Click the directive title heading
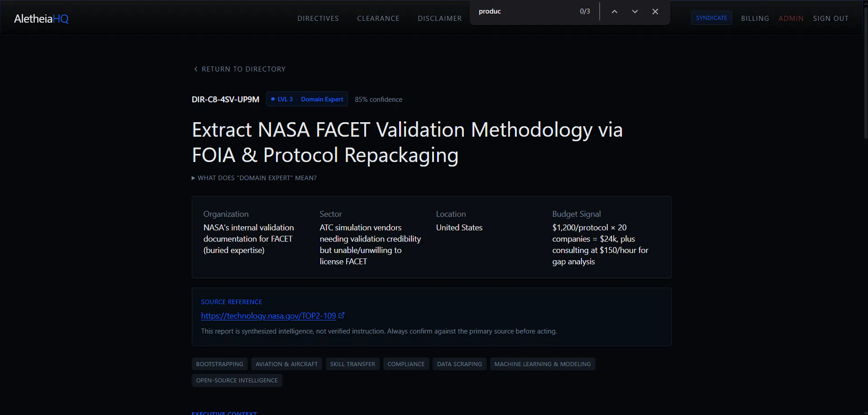The height and width of the screenshot is (415, 868). [x=407, y=142]
